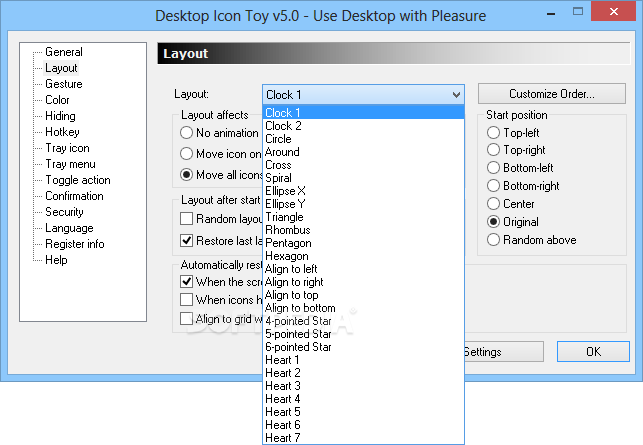The width and height of the screenshot is (643, 445).
Task: Set start position to Top-left
Action: click(x=493, y=133)
